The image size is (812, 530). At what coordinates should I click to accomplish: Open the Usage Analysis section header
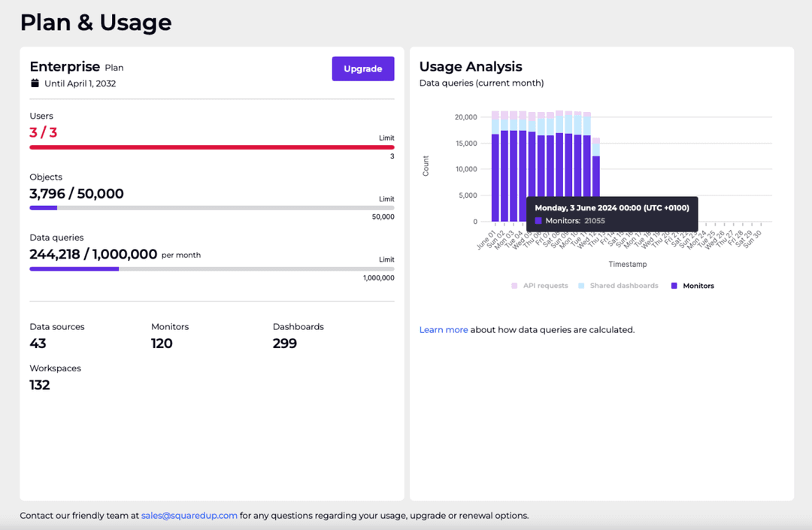pyautogui.click(x=471, y=66)
